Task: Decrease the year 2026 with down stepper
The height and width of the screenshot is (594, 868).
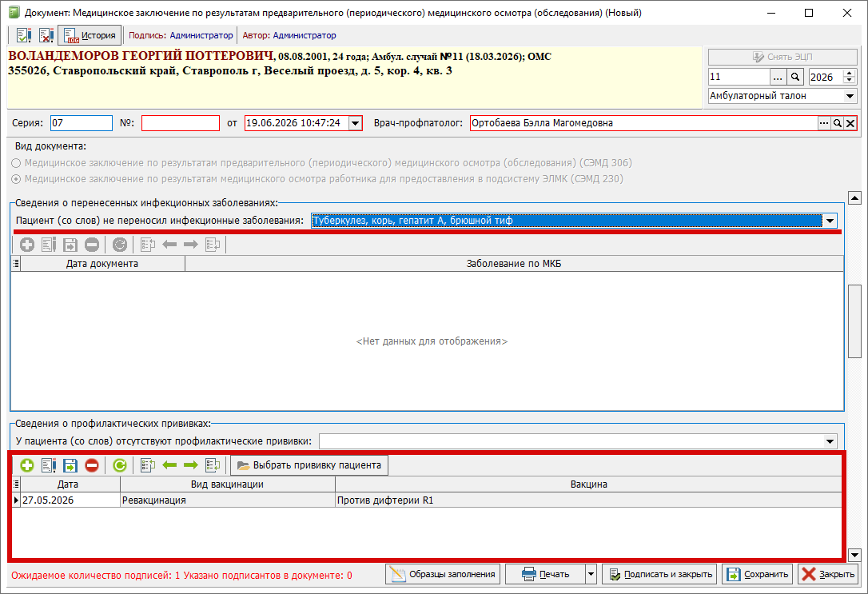Action: tap(850, 81)
